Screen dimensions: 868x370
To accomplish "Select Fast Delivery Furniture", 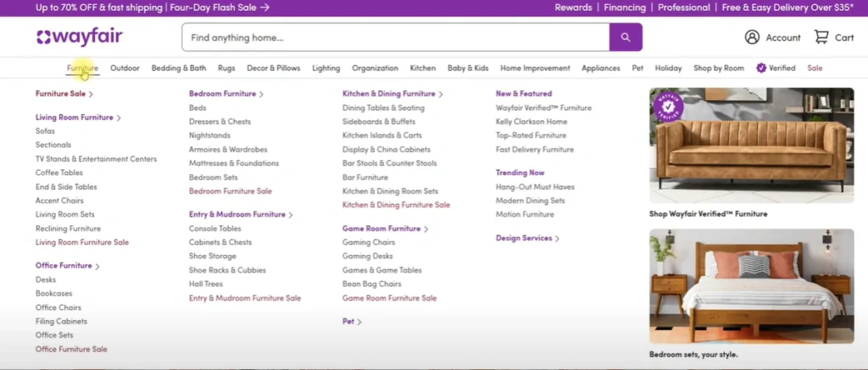I will coord(535,149).
